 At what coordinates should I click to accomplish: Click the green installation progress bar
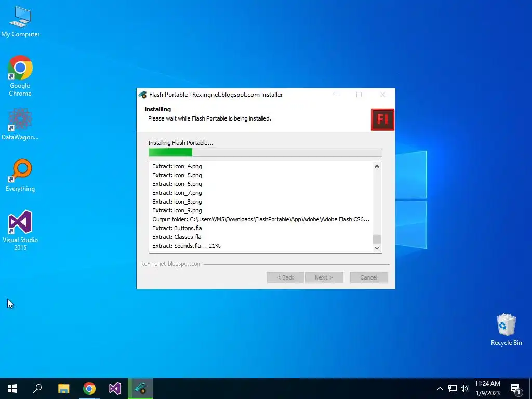coord(265,152)
